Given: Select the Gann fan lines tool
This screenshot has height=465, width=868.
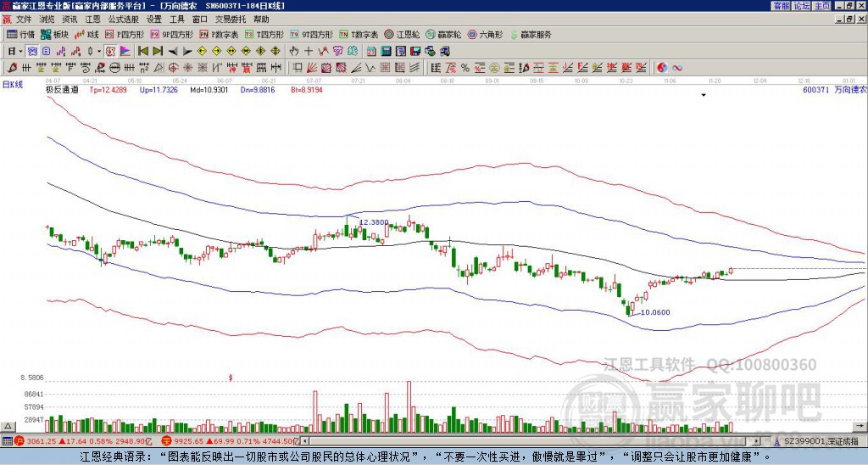Looking at the screenshot, I should tap(312, 68).
